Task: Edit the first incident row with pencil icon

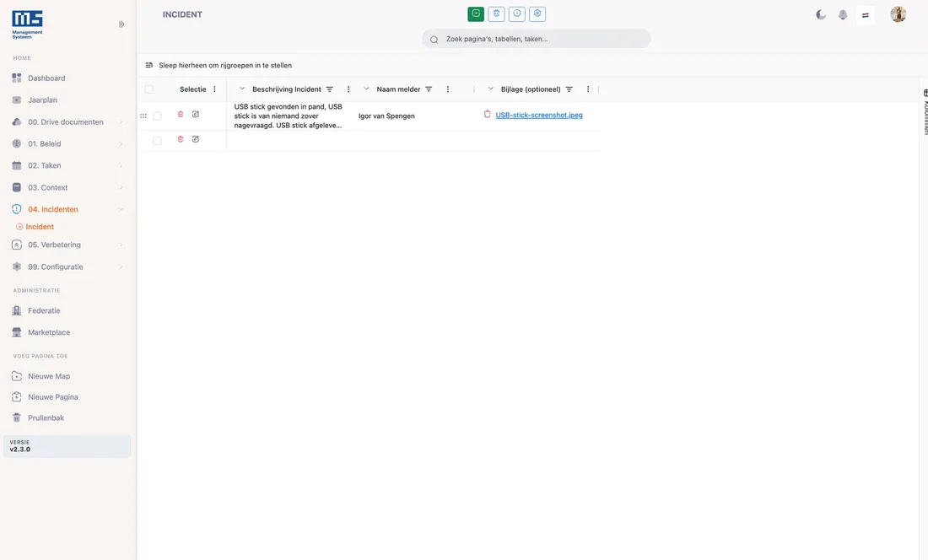Action: pyautogui.click(x=196, y=114)
